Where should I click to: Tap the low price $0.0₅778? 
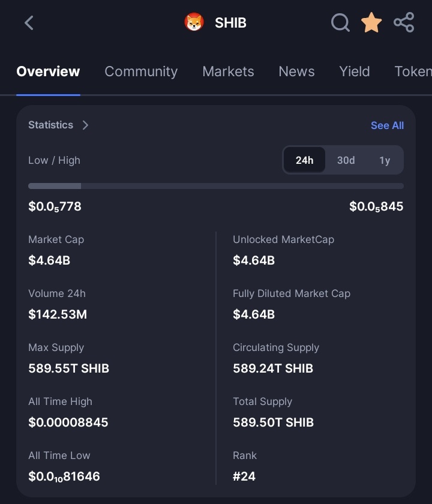point(55,206)
